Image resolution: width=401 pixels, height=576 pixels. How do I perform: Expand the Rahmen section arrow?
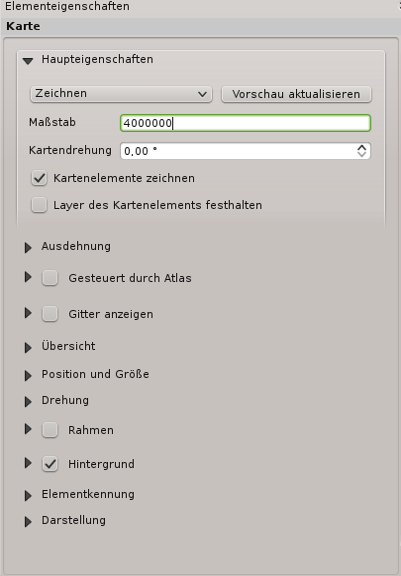28,429
